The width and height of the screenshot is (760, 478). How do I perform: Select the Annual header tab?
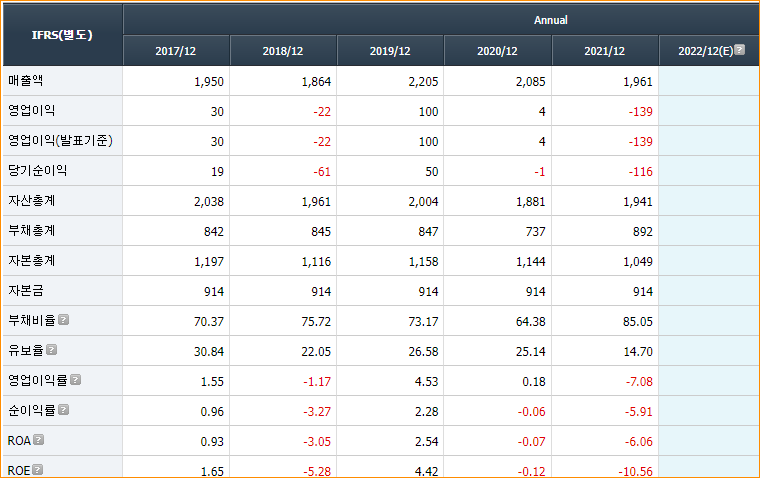[551, 20]
